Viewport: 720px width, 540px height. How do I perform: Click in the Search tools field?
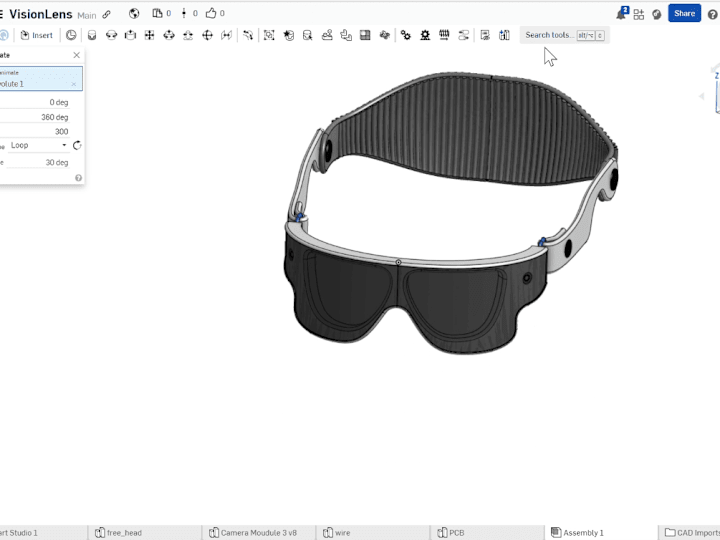coord(564,35)
